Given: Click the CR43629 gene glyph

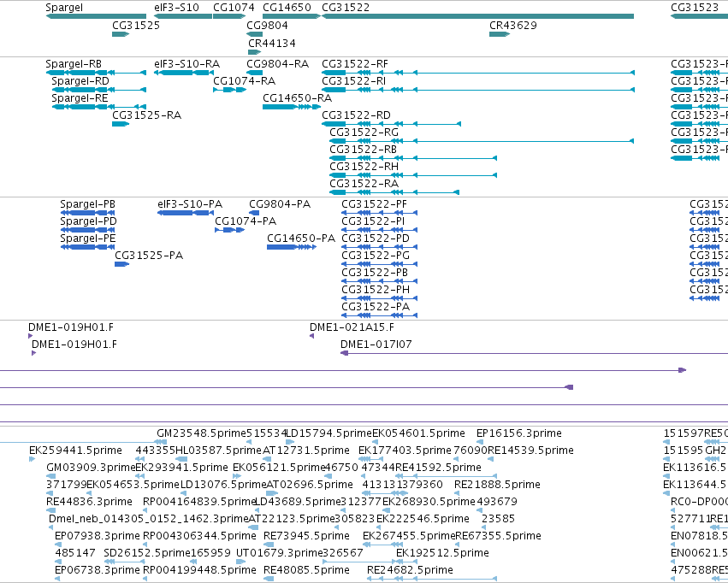Looking at the screenshot, I should (x=500, y=34).
